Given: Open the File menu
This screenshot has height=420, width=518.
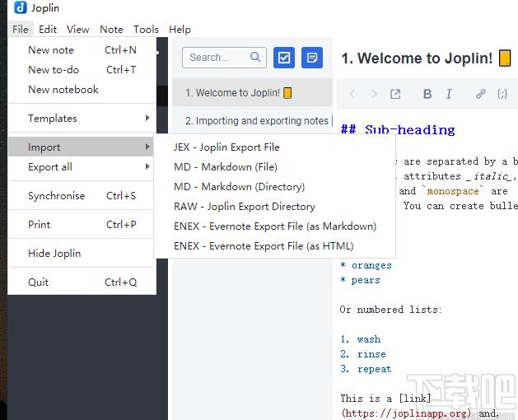Looking at the screenshot, I should click(x=21, y=30).
